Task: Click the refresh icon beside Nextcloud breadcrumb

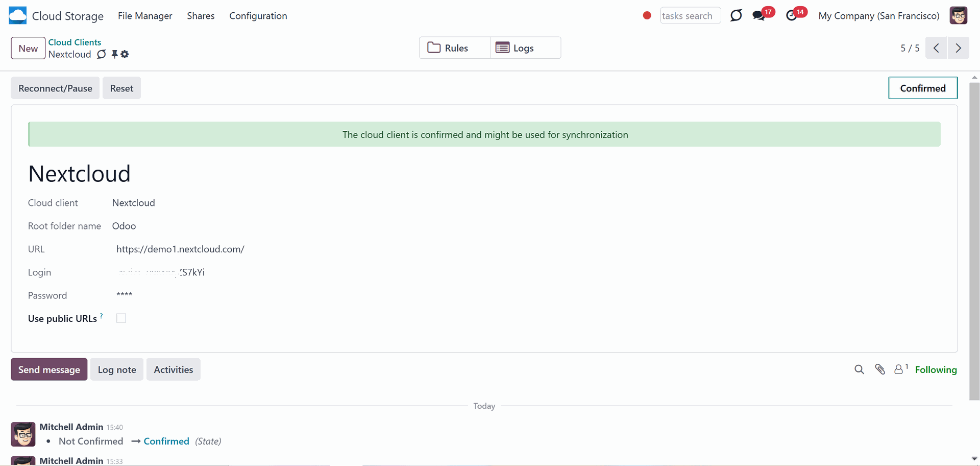Action: pyautogui.click(x=102, y=54)
